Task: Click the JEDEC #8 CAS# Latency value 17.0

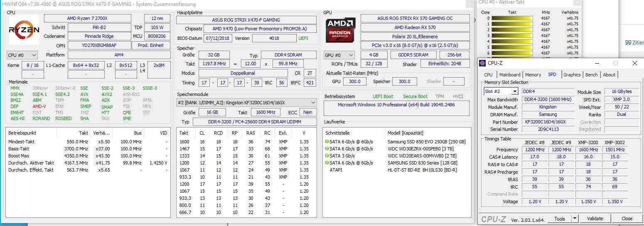Action: coord(534,157)
